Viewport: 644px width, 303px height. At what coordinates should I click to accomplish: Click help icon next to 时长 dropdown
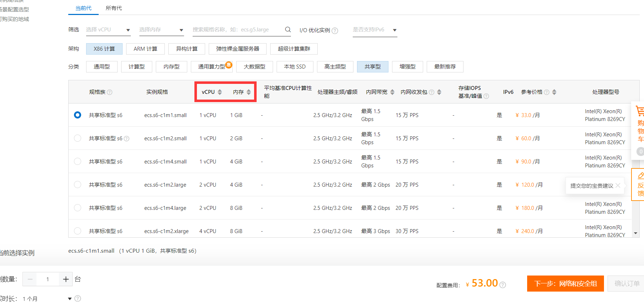click(78, 298)
